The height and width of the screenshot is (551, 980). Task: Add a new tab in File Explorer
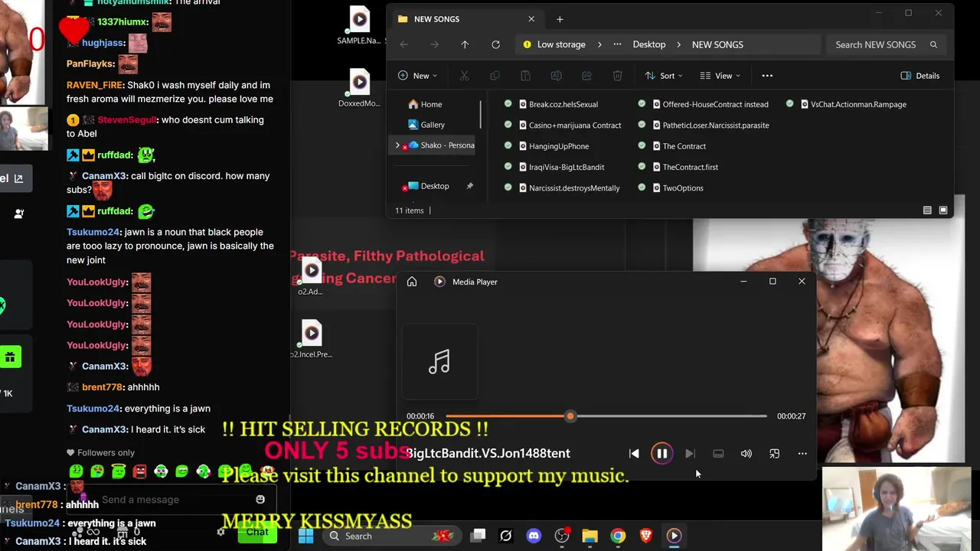[560, 19]
